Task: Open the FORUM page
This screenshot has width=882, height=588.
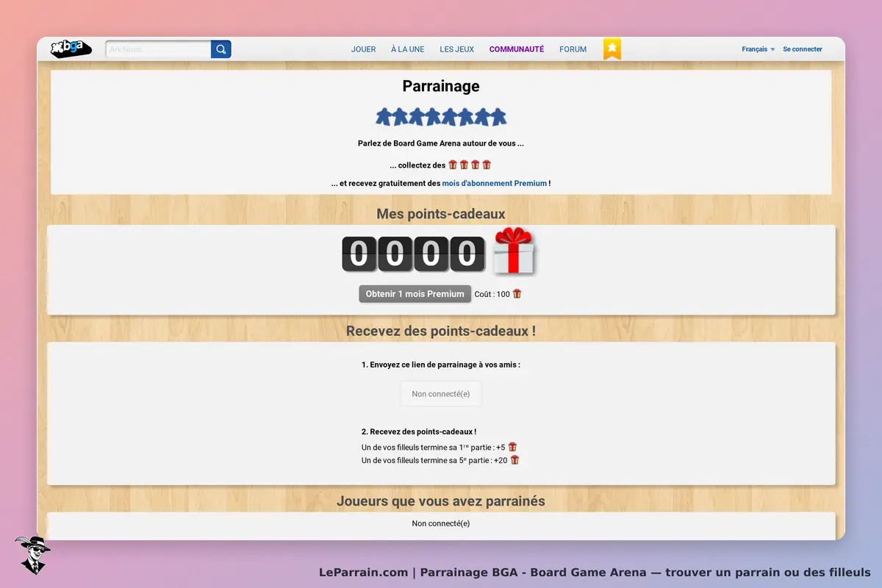Action: click(573, 49)
